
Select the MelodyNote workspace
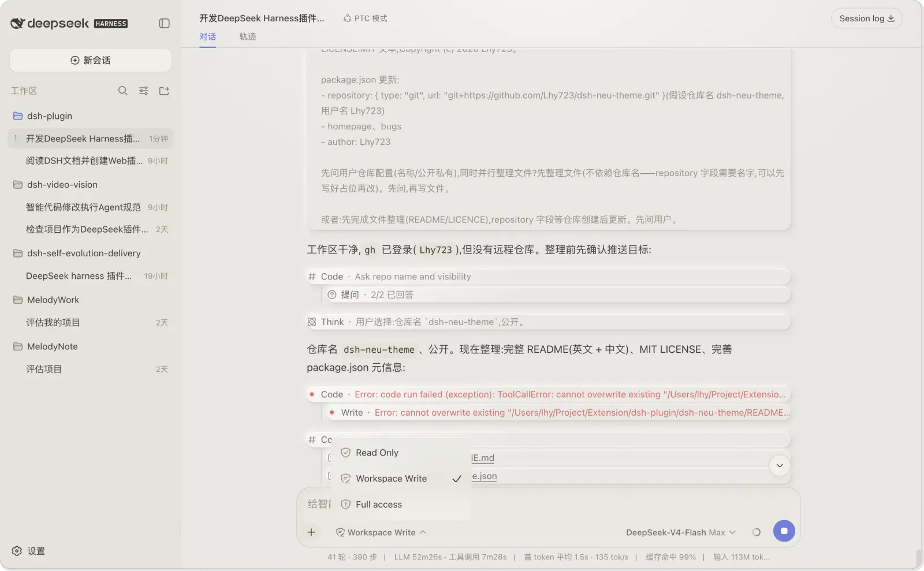91,346
